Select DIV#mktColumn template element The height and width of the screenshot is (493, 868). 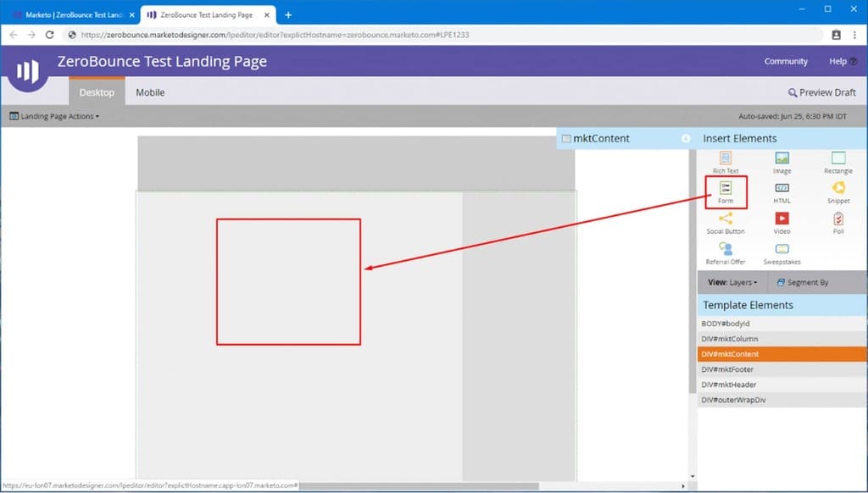[x=782, y=339]
